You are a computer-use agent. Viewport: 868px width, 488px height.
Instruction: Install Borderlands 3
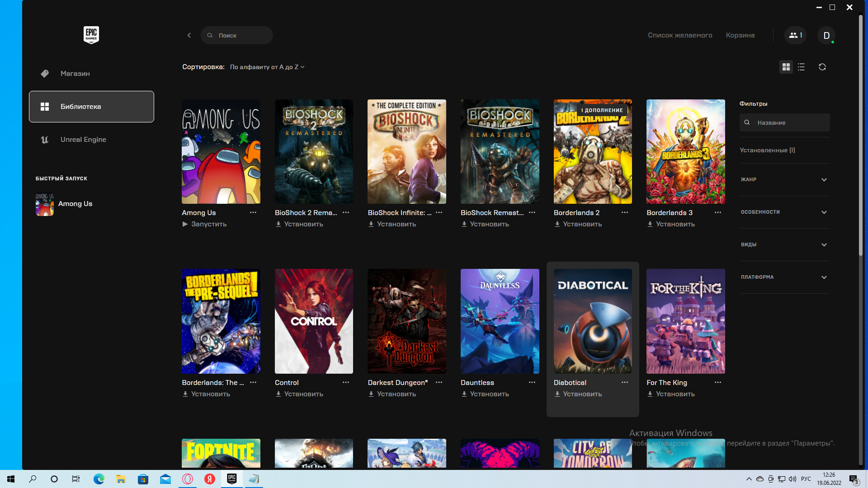[671, 224]
